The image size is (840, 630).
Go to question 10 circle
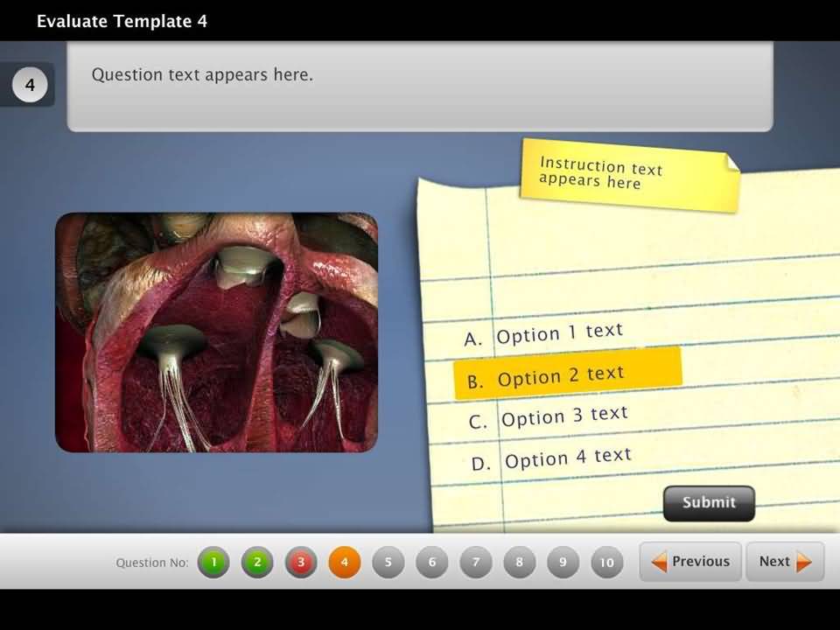pyautogui.click(x=607, y=563)
